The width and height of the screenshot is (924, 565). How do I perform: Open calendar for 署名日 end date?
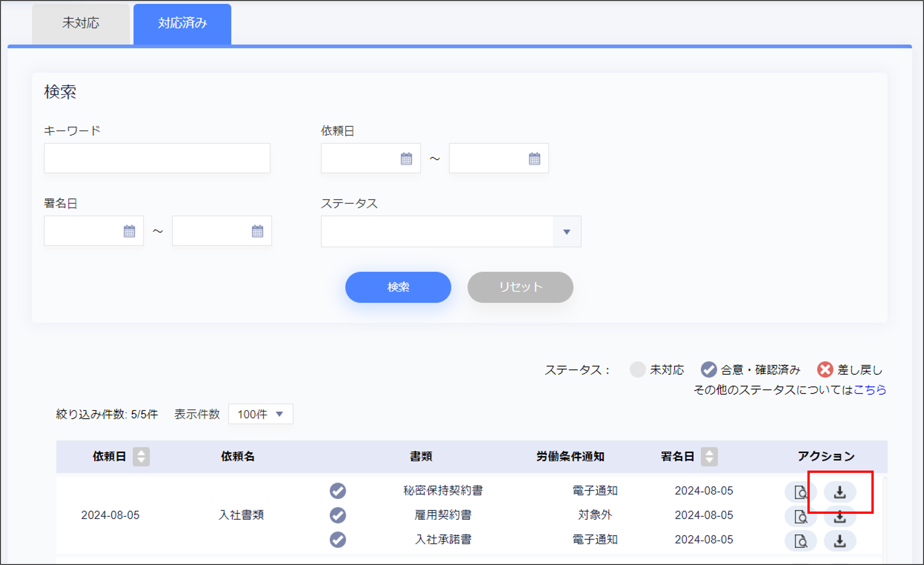click(x=257, y=231)
